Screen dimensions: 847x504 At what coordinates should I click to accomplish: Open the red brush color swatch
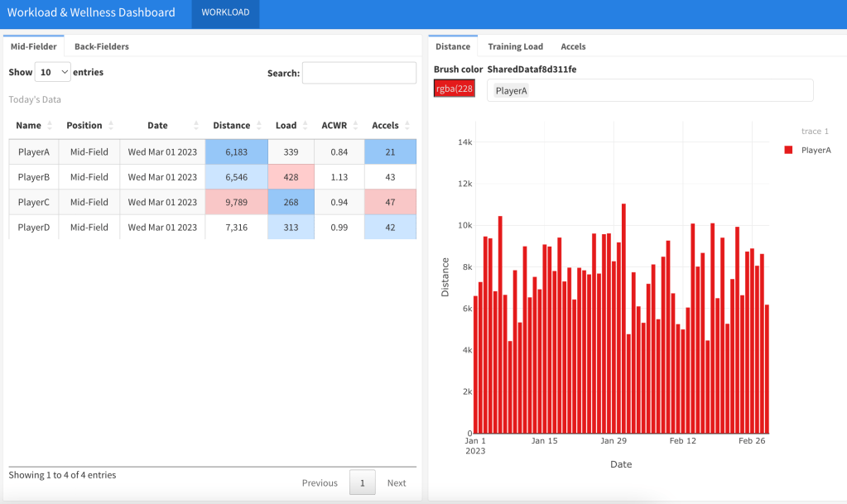click(x=455, y=89)
